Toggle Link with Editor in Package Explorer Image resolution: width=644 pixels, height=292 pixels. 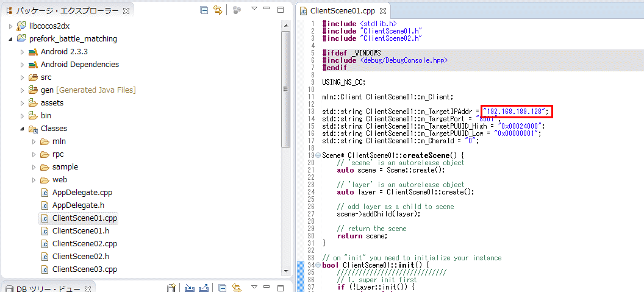click(x=218, y=10)
